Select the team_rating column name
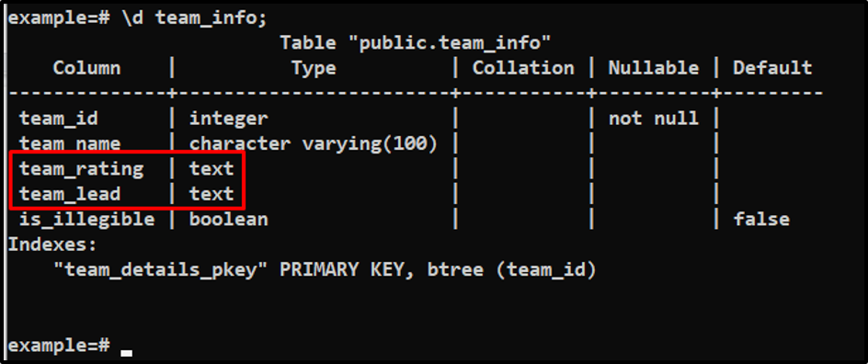The height and width of the screenshot is (364, 868). 81,169
